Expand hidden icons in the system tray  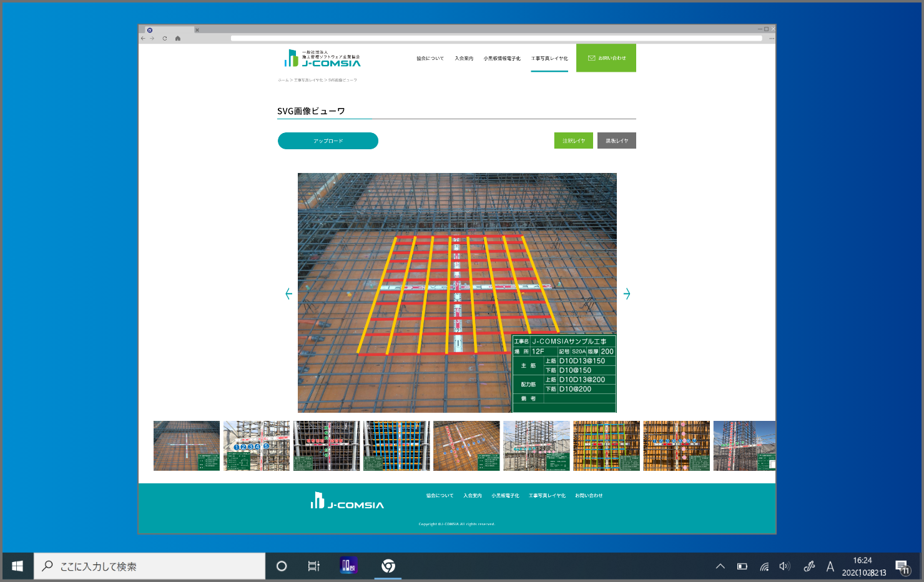click(721, 566)
